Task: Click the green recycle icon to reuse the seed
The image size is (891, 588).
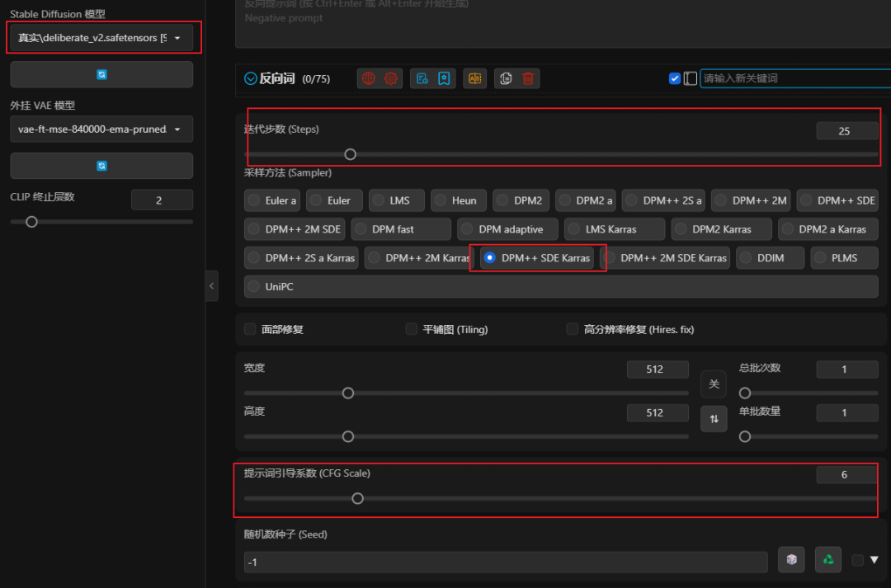Action: 827,560
